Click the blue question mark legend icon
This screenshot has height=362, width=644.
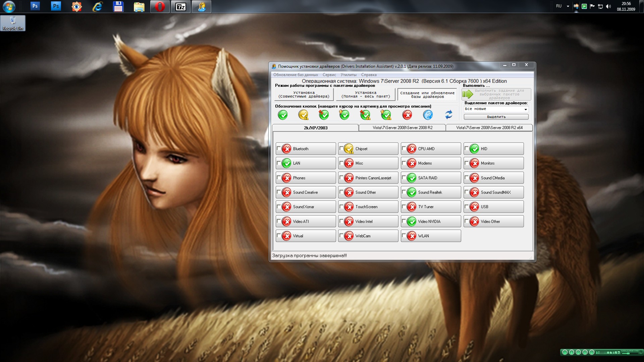[x=428, y=115]
